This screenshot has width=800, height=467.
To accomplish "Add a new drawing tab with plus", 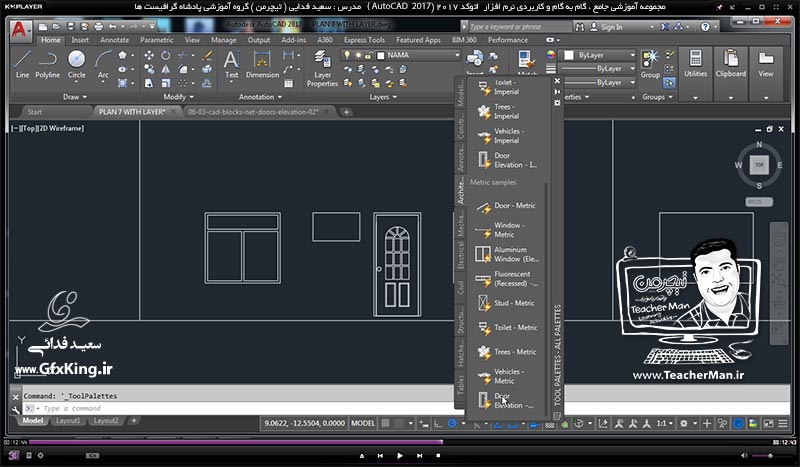I will click(346, 112).
